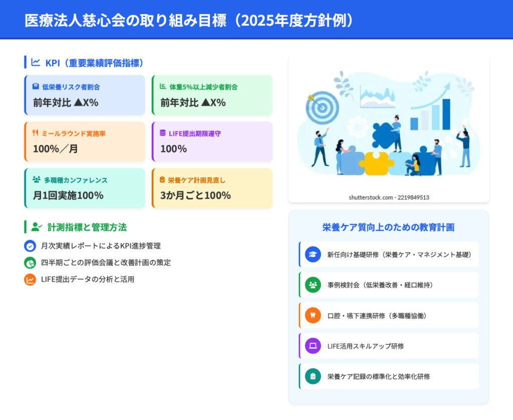The width and height of the screenshot is (513, 420).
Task: Click the green pie chart icon beside 四半期ごと
Action: point(30,263)
